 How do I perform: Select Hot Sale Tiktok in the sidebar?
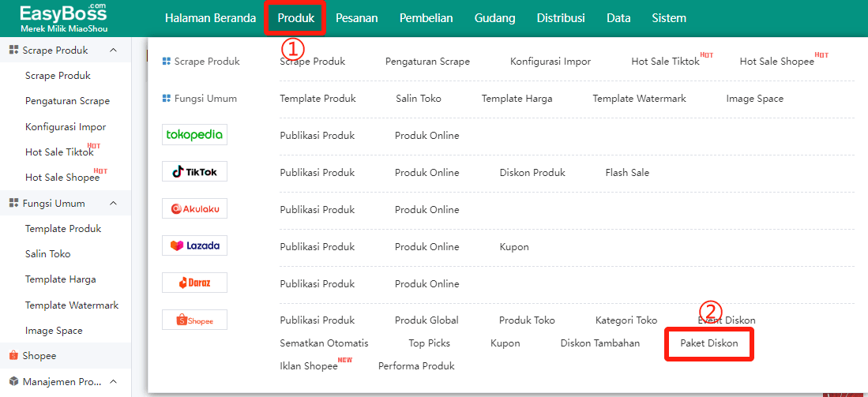pos(60,152)
